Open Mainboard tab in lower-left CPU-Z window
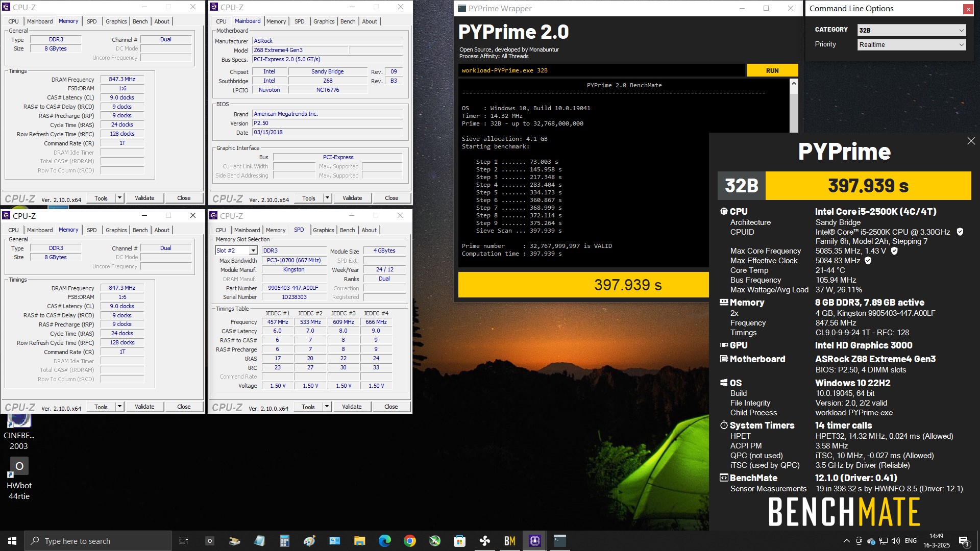980x551 pixels. (40, 230)
